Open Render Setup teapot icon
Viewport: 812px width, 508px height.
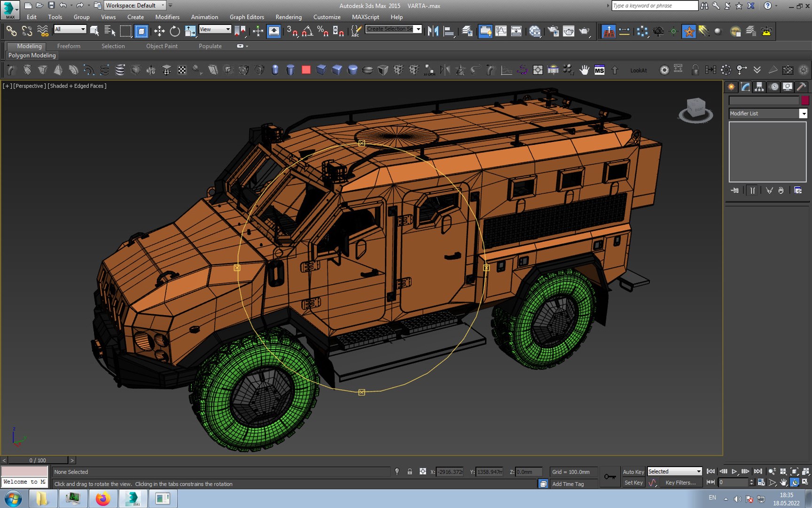tap(554, 31)
